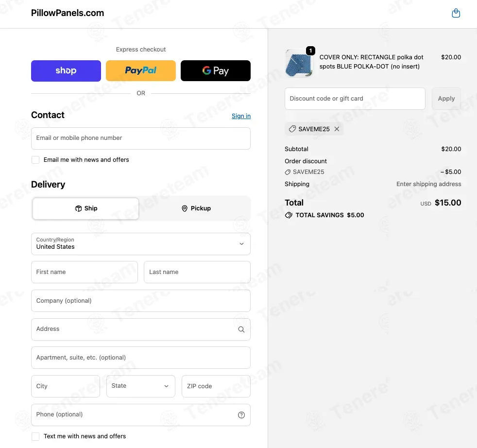Click the ZIP code field
The image size is (477, 448).
click(216, 386)
